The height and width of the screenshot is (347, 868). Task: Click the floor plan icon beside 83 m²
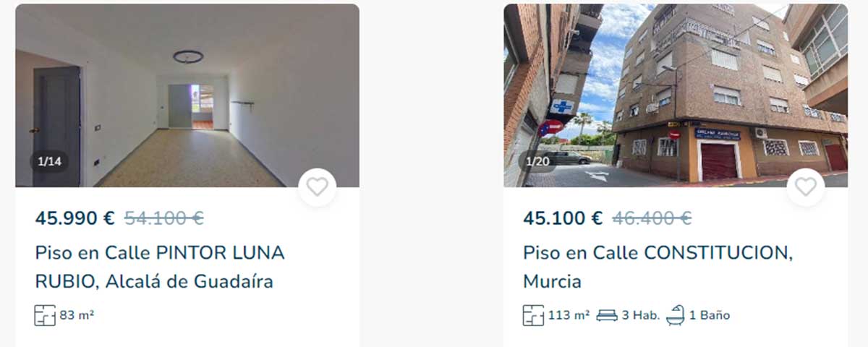click(45, 315)
